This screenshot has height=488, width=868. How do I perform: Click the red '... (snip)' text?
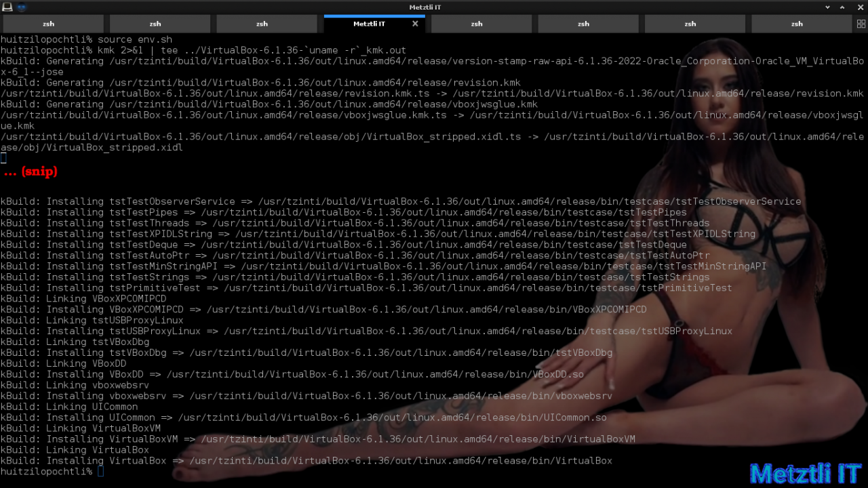click(x=31, y=172)
